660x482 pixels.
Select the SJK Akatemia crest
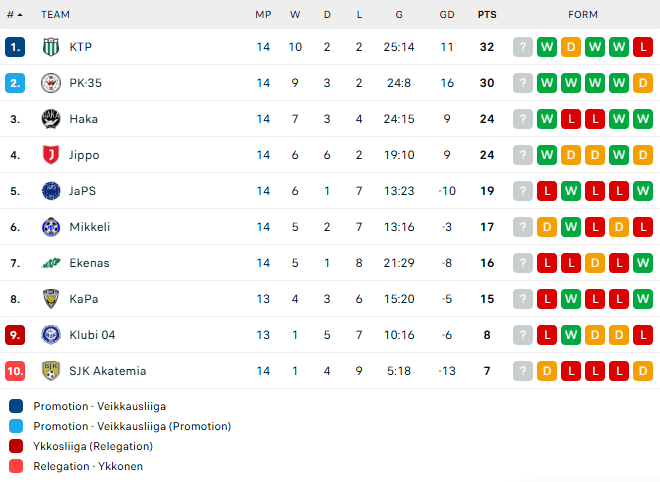pyautogui.click(x=51, y=371)
